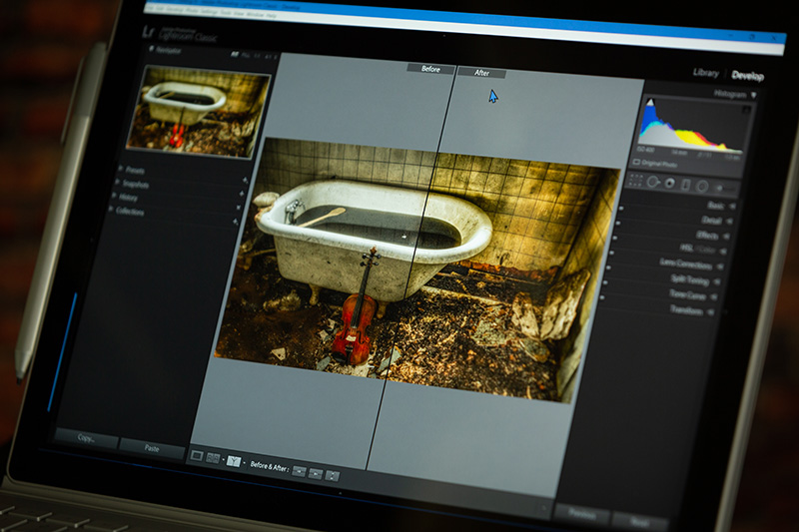Select the Spot Removal tool
This screenshot has width=799, height=532.
point(651,181)
